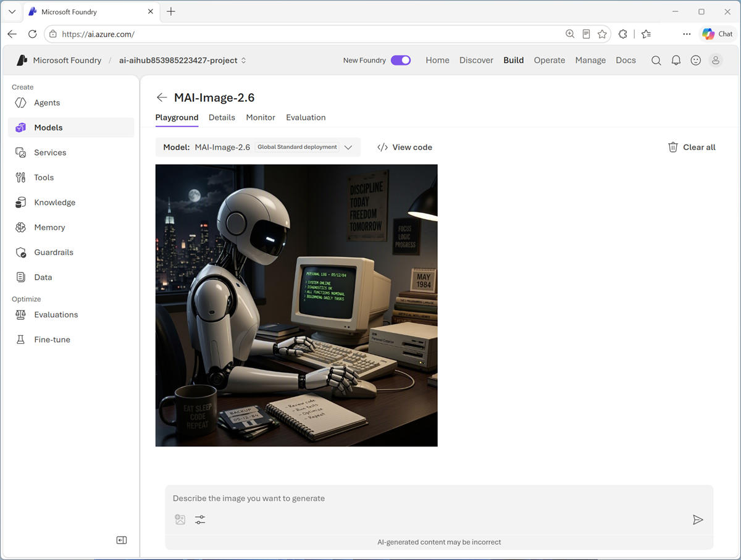The width and height of the screenshot is (741, 560).
Task: Open the notifications bell
Action: 676,61
